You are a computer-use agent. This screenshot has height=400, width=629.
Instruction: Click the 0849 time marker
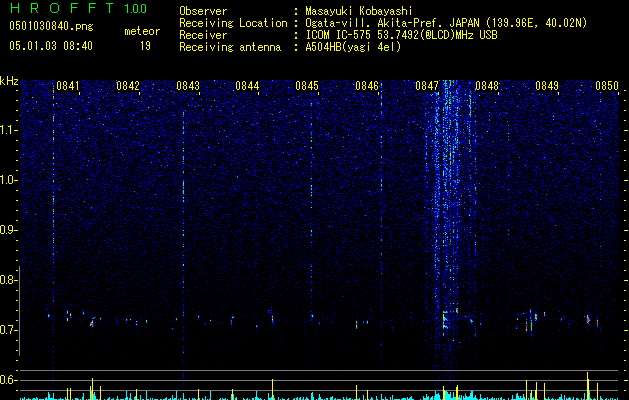pos(547,86)
